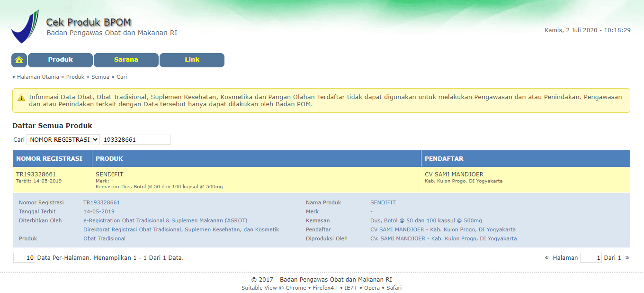Click Pendaftar value in details panel
644x293 pixels.
coord(443,229)
